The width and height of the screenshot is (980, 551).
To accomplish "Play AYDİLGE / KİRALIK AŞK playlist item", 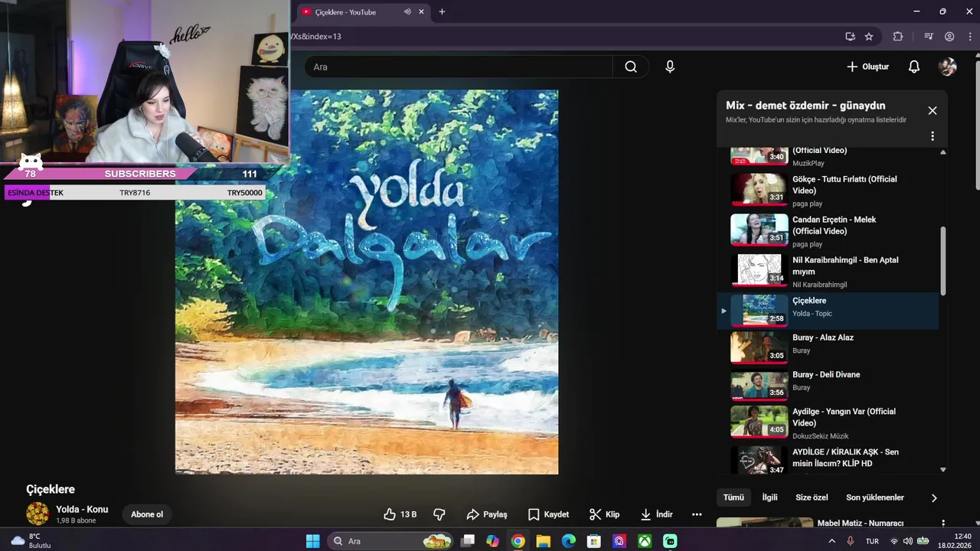I will pos(828,461).
